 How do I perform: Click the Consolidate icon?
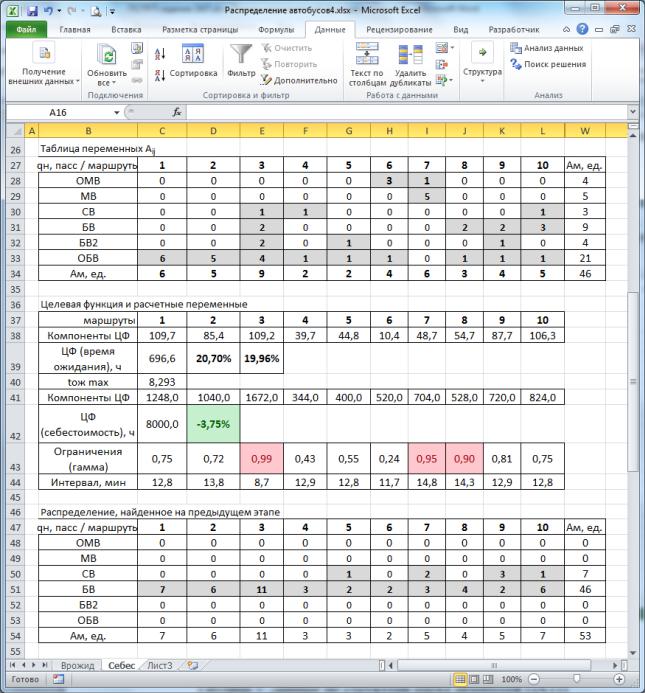pos(441,65)
